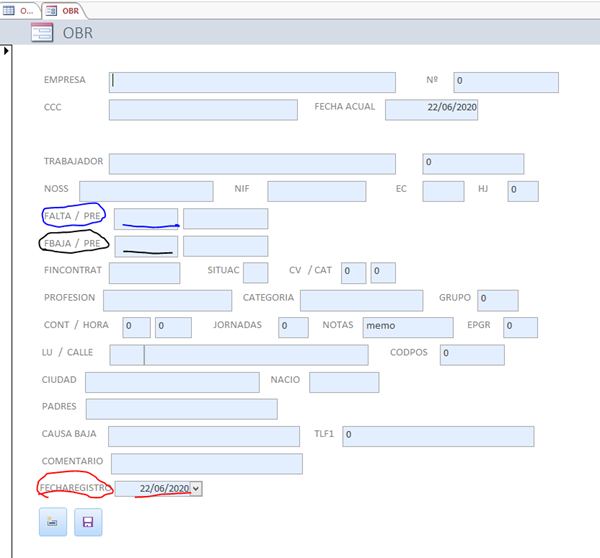Click the CATEGORIA input field
600x558 pixels.
(x=362, y=300)
